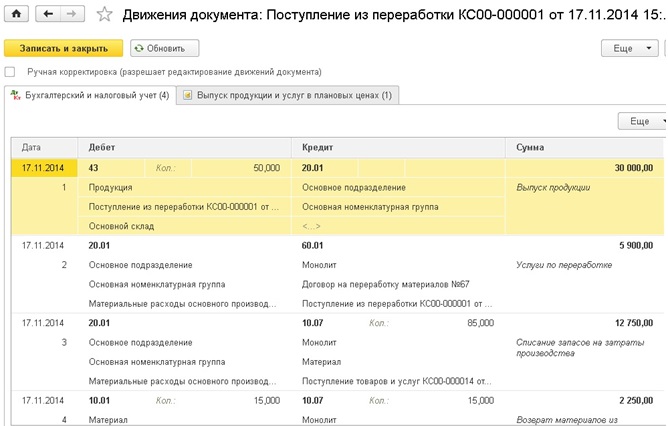
Task: Select debit quantity 50,000 cell
Action: coord(241,168)
